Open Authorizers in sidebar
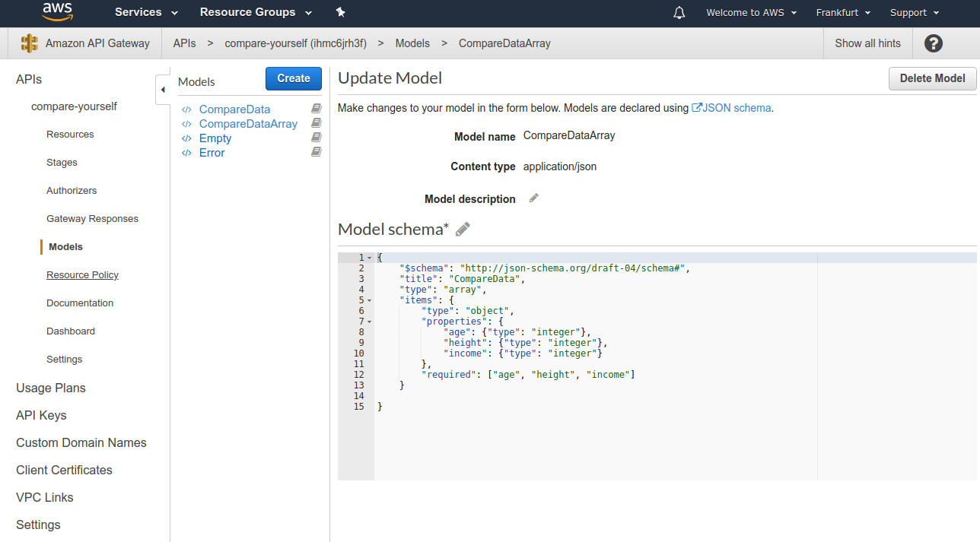Viewport: 980px width, 542px height. coord(72,191)
